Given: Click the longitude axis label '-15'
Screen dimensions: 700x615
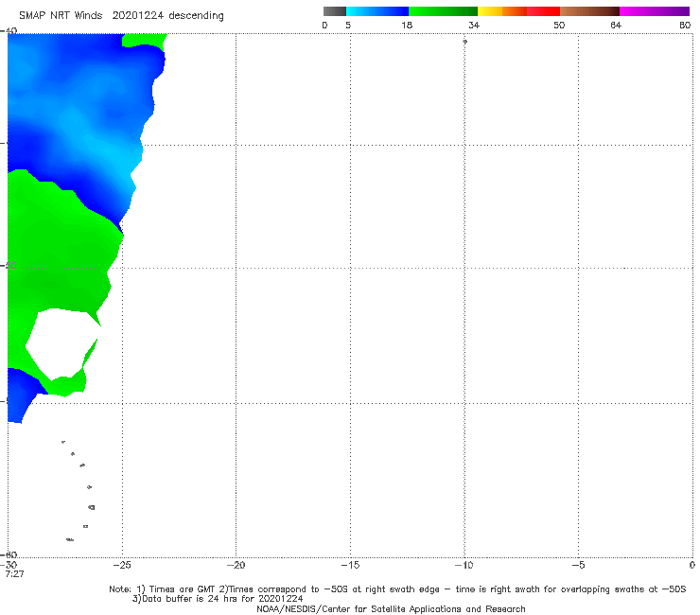Looking at the screenshot, I should pyautogui.click(x=350, y=565).
